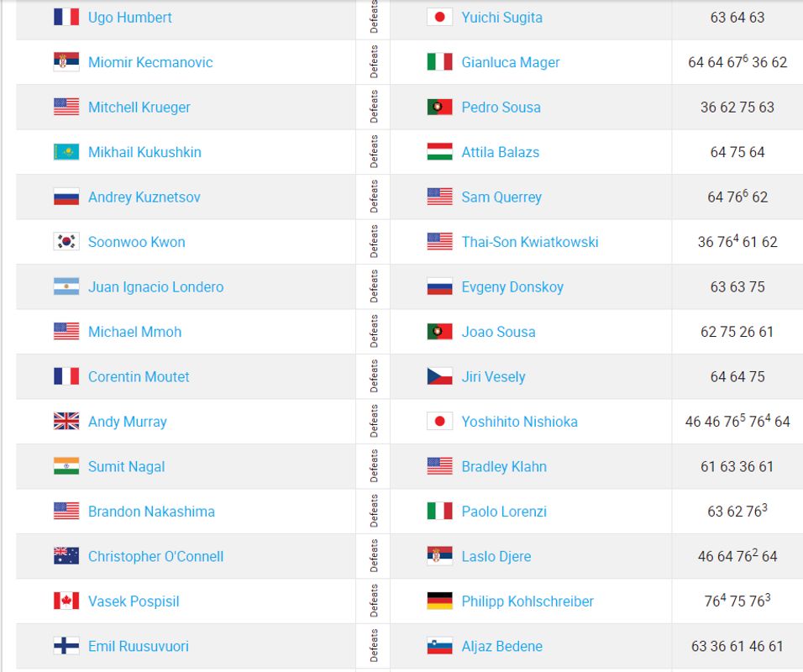Image resolution: width=803 pixels, height=672 pixels.
Task: Click the Canadian flag beside Vasek Pospisil
Action: tap(66, 601)
